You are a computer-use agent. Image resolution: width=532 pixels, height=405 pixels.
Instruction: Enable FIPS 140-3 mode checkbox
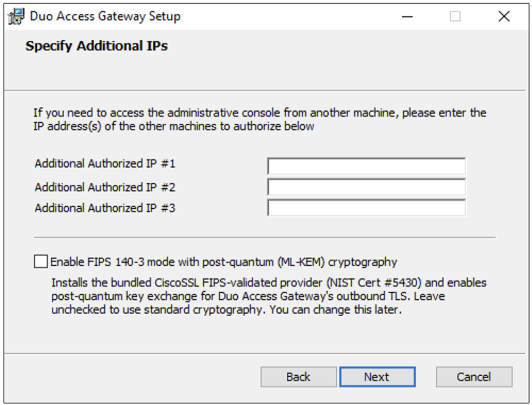41,261
